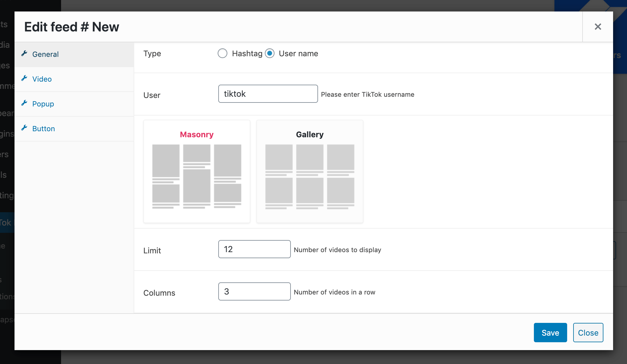Click the Masonry title text
The image size is (627, 364).
(197, 135)
